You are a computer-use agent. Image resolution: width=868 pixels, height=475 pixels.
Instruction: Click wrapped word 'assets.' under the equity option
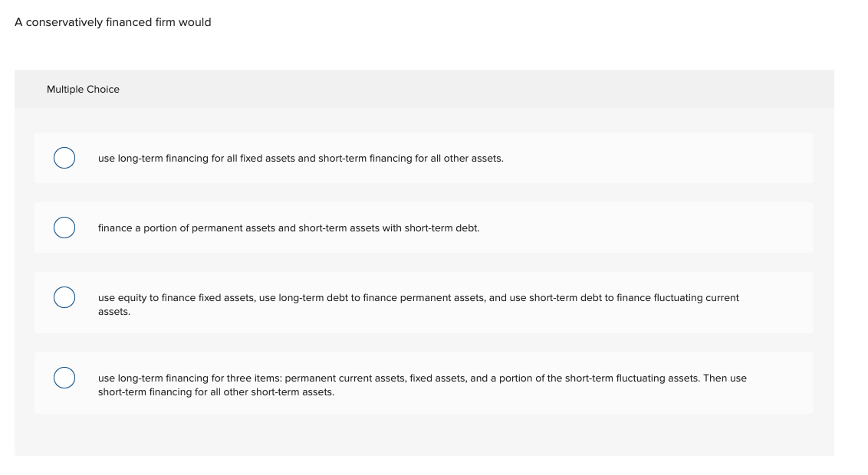(114, 312)
